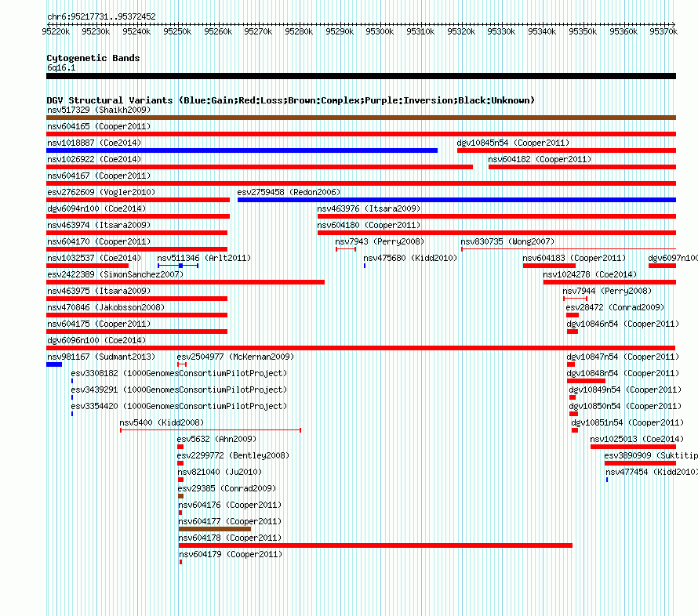Open esv3308182 1000Genomes variant label

click(x=179, y=373)
